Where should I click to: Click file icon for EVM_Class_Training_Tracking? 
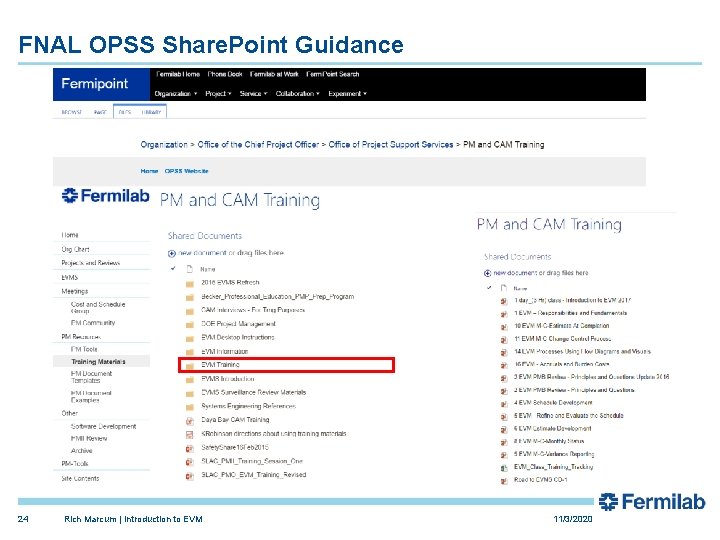[x=504, y=468]
